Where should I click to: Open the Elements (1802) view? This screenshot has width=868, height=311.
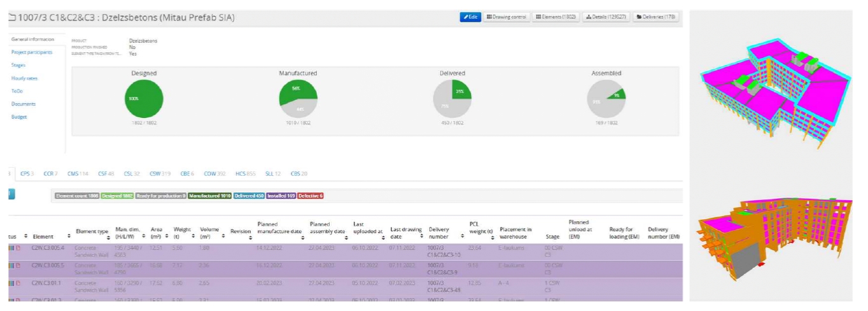[x=556, y=17]
